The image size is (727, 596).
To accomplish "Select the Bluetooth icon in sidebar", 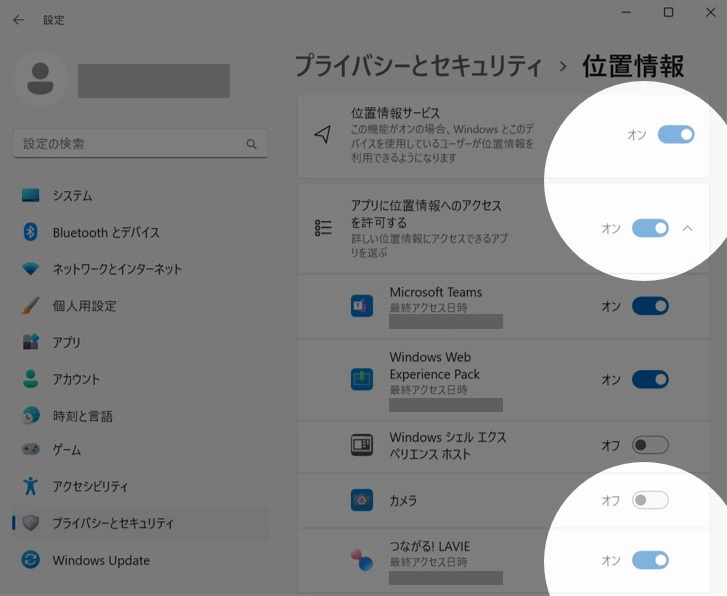I will pyautogui.click(x=31, y=231).
